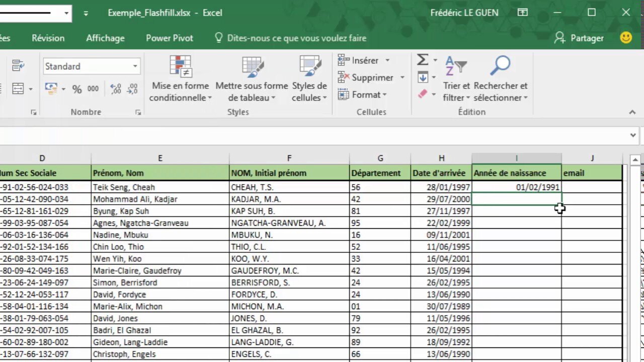Click the Fill down arrow icon
The height and width of the screenshot is (362, 644).
coord(423,77)
